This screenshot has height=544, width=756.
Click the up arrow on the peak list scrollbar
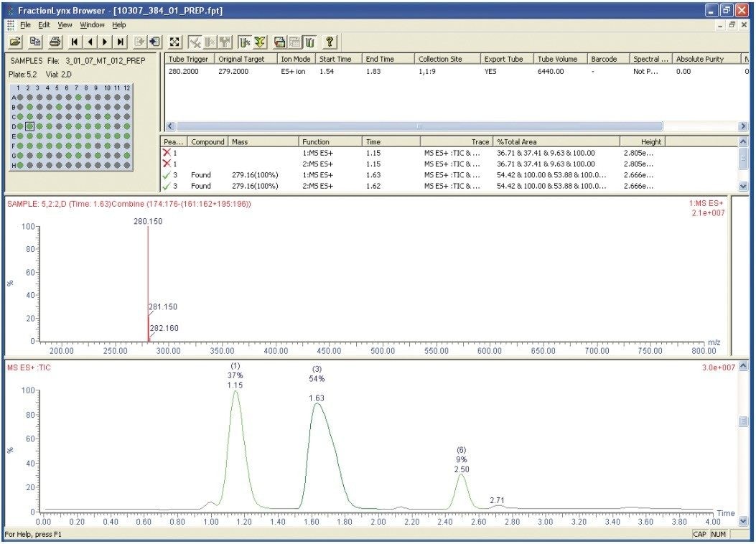coord(743,141)
